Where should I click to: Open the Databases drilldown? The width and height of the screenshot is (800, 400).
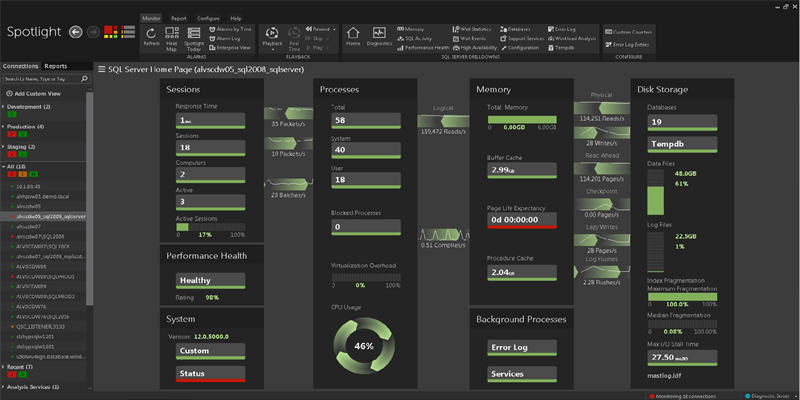pos(515,29)
